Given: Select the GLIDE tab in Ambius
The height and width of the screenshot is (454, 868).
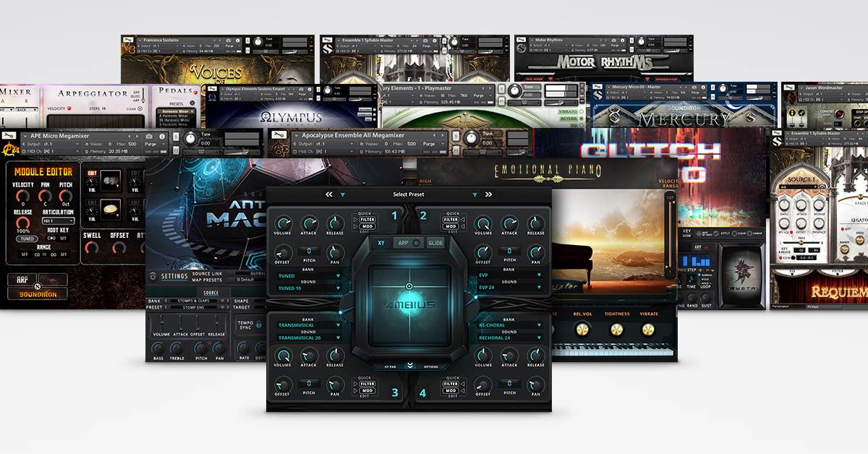Looking at the screenshot, I should click(x=435, y=244).
